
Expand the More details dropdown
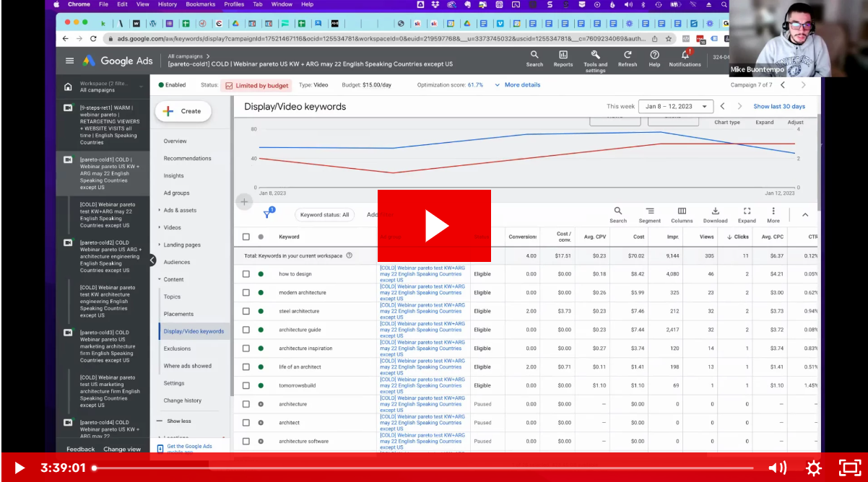click(x=517, y=85)
